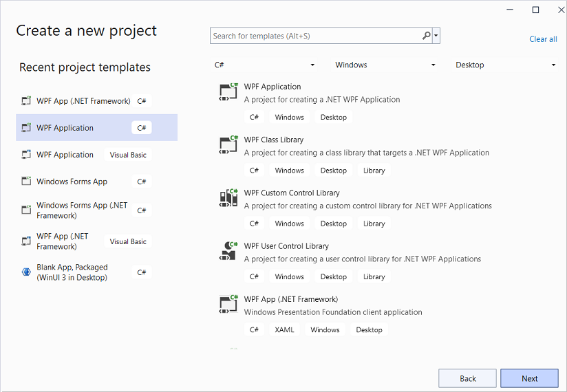Choose the WPF Class Library template name
Screen dimensions: 567x392
[x=273, y=140]
